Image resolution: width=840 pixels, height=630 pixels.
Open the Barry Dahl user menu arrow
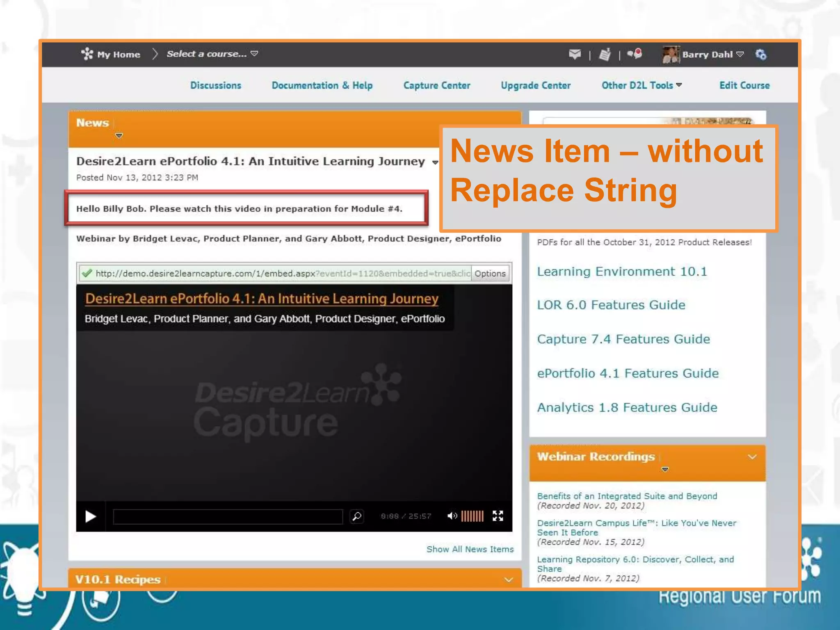coord(740,54)
